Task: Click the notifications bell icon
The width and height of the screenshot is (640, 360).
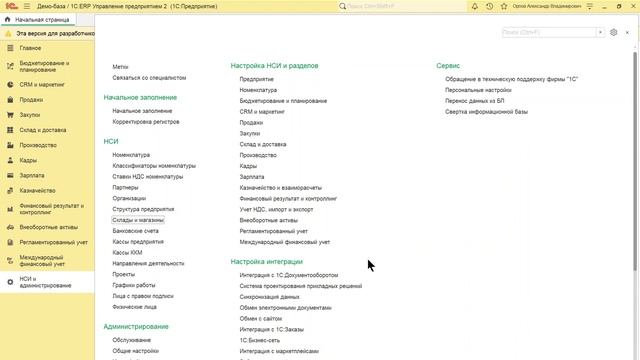Action: pyautogui.click(x=475, y=6)
